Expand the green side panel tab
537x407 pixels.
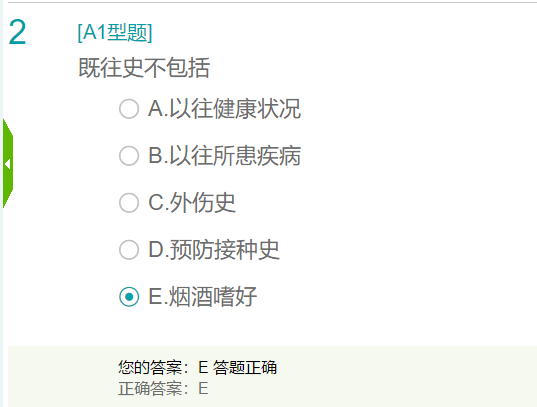[x=8, y=164]
